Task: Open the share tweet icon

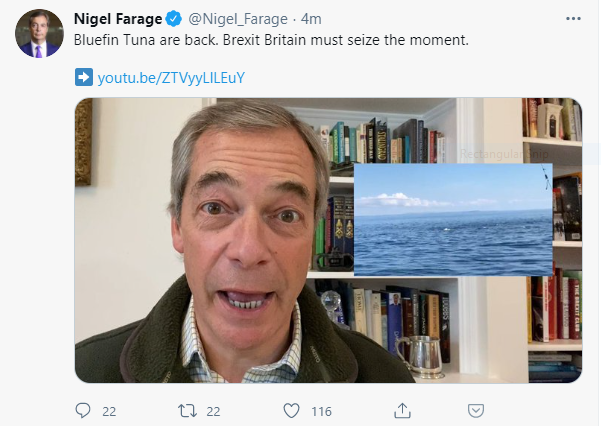Action: coord(402,410)
